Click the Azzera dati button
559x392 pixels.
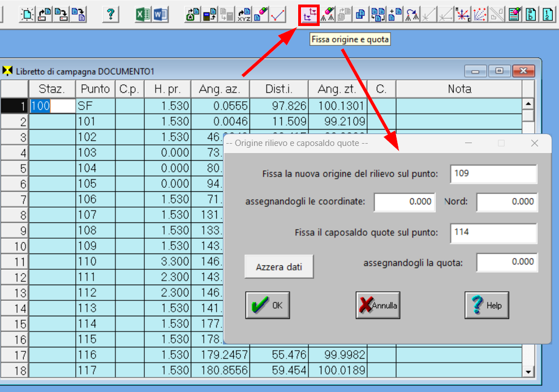[279, 267]
